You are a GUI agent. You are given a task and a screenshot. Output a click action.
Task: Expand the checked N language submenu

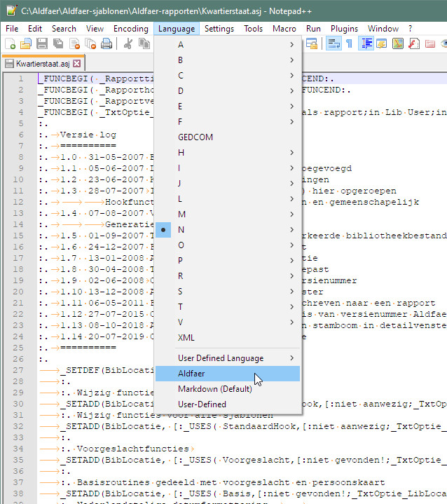[x=228, y=230]
